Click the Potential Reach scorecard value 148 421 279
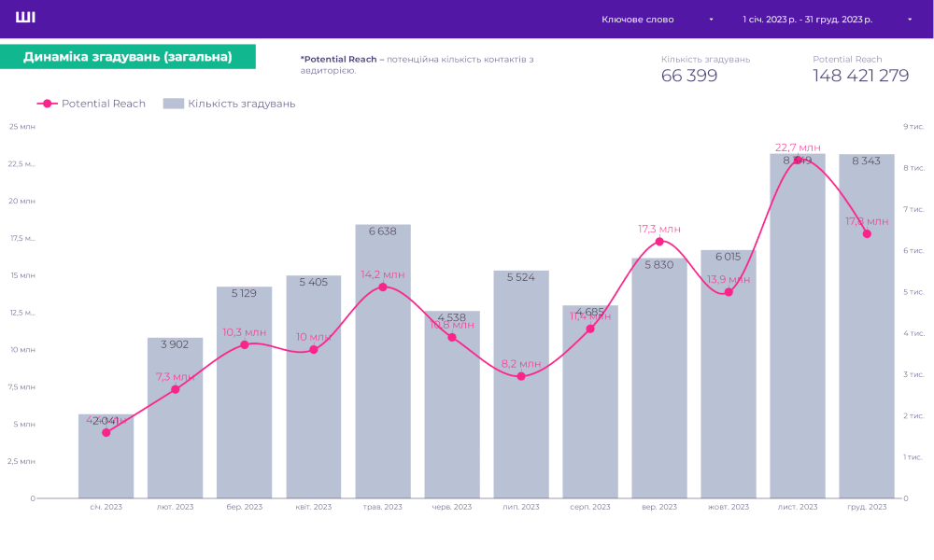The width and height of the screenshot is (934, 560). [x=860, y=77]
